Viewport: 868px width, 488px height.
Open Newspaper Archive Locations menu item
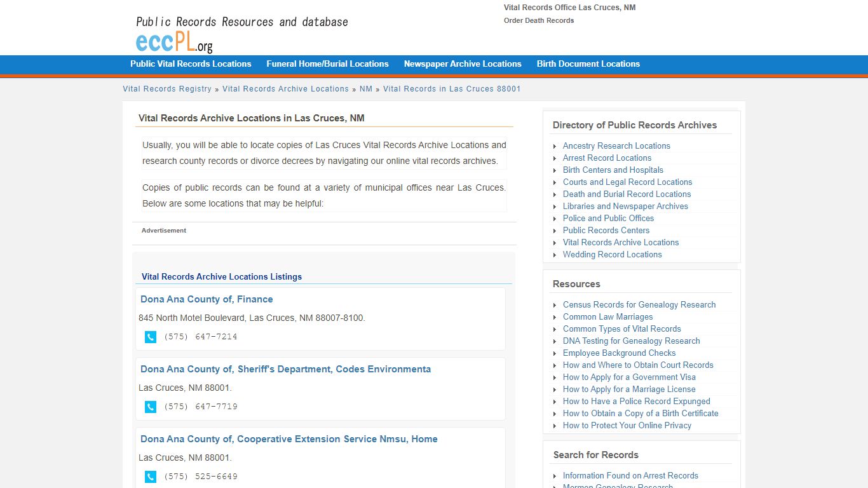point(463,64)
